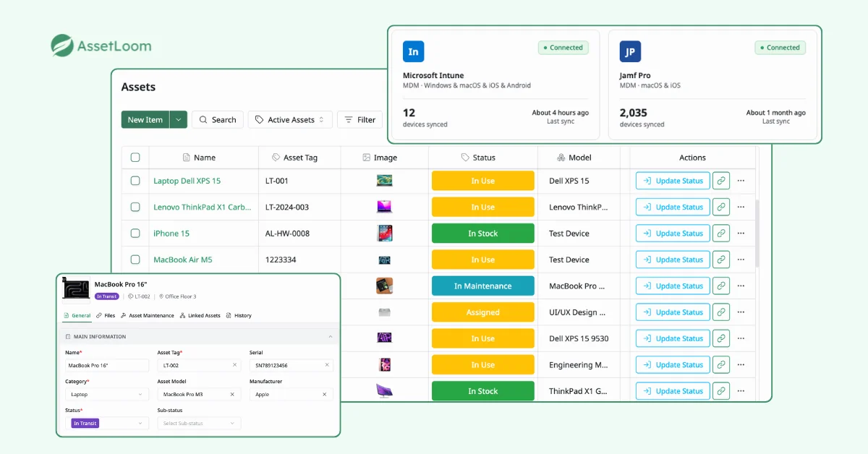The image size is (868, 454).
Task: Check the Lenovo ThinkPad X1 Carbon row
Action: point(135,207)
